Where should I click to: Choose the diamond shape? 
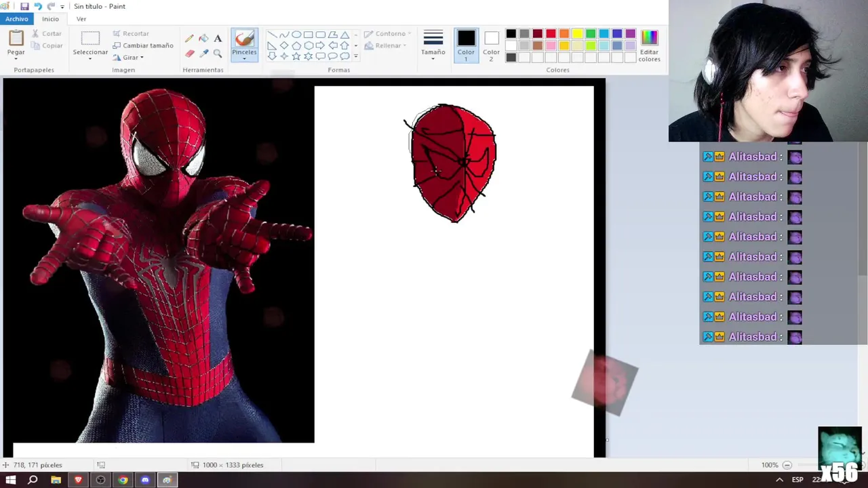click(x=284, y=45)
